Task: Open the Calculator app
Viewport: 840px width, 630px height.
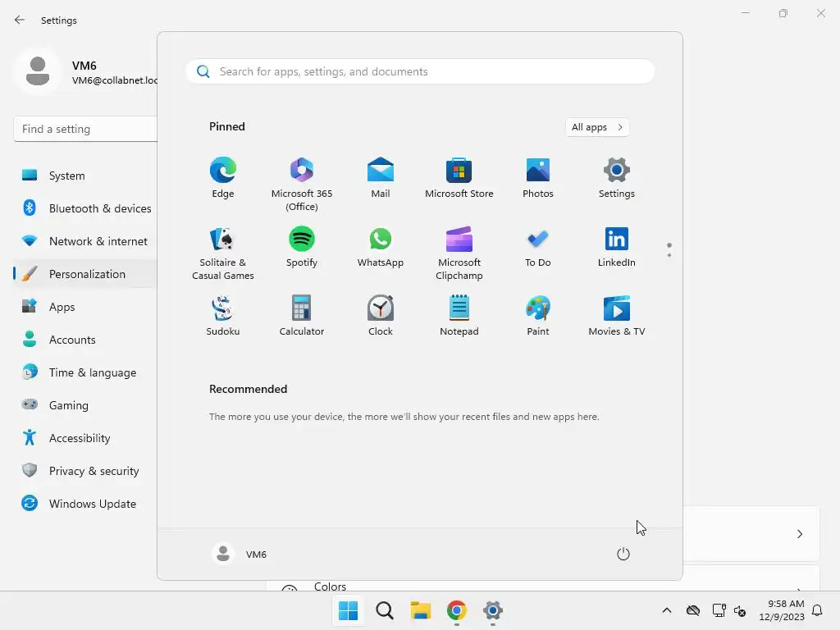Action: coord(302,316)
